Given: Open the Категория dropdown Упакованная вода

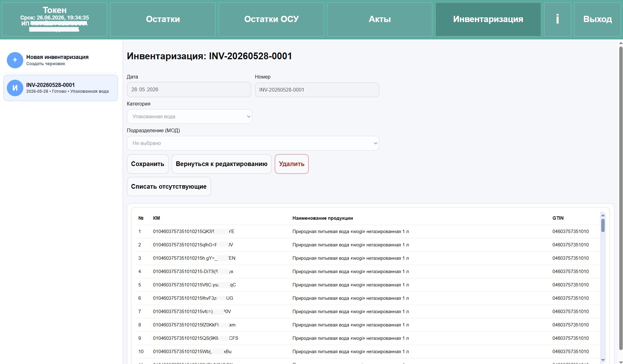Looking at the screenshot, I should [x=189, y=116].
